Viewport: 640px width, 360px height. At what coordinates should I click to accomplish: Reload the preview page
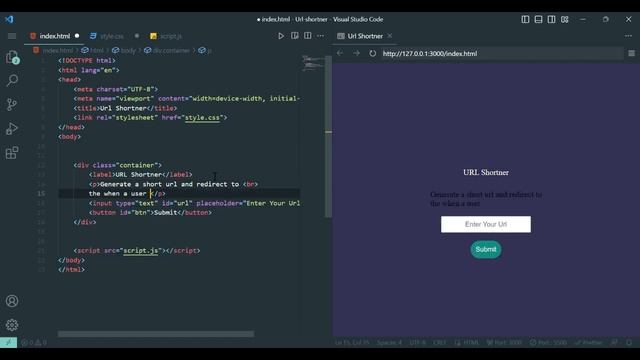click(x=372, y=53)
